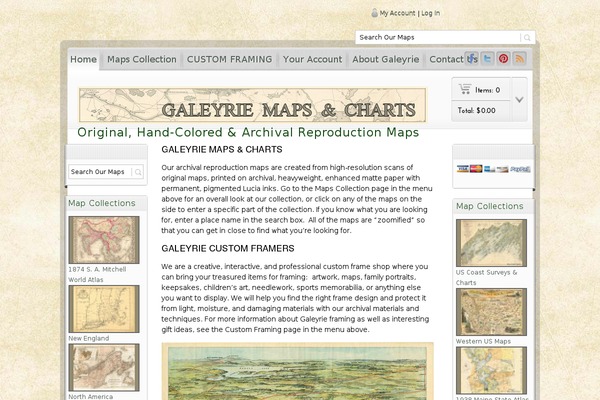
Task: Open the New England collection link
Action: coord(89,338)
